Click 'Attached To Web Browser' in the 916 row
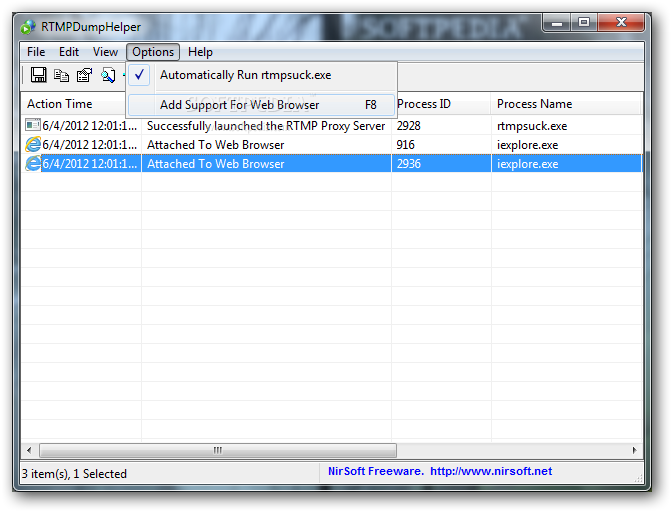 pos(216,145)
